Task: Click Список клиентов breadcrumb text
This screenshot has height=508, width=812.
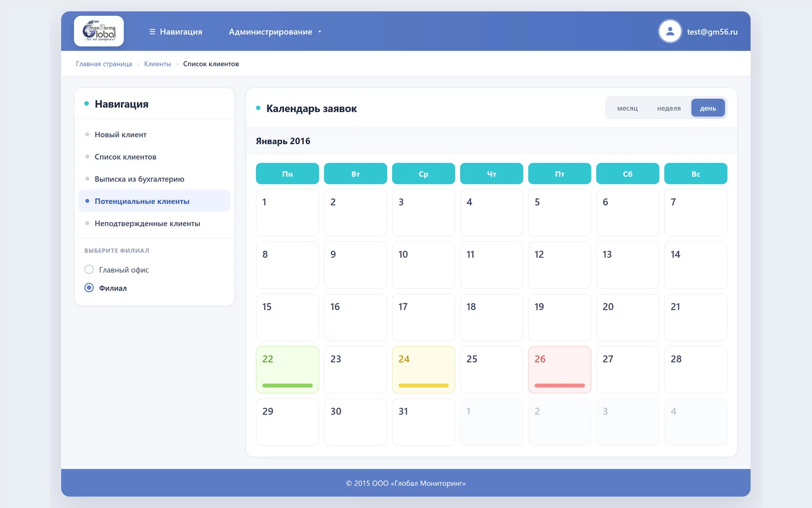Action: (x=211, y=64)
